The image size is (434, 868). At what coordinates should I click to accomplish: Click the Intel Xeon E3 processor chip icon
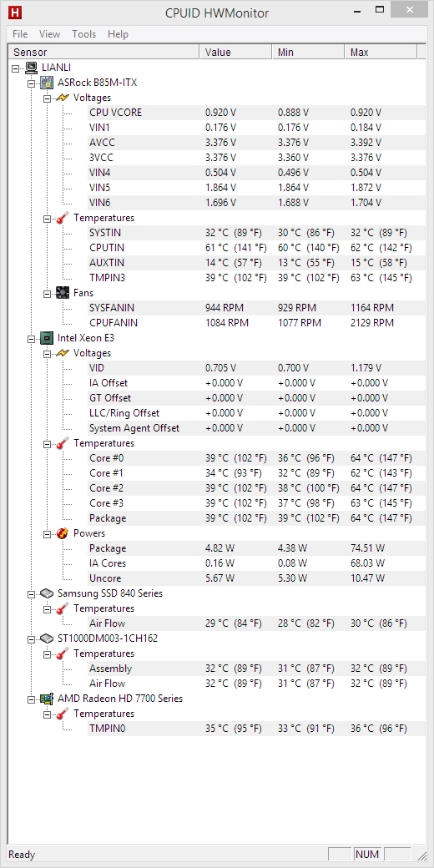click(x=47, y=337)
